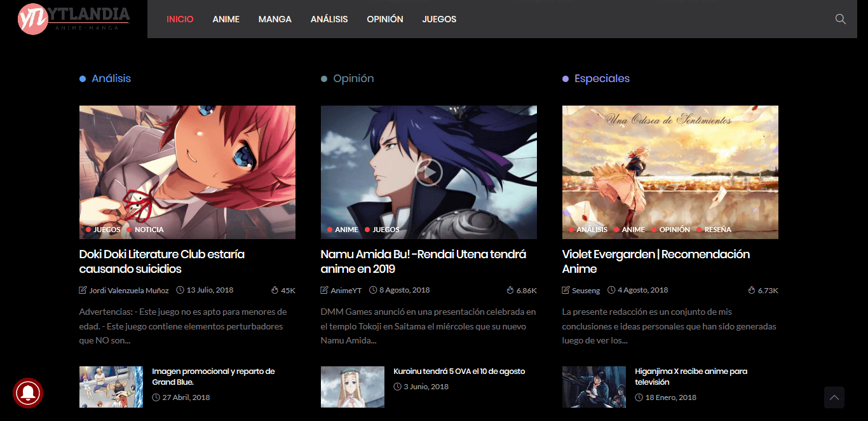
Task: Click the 45K views count
Action: click(x=288, y=290)
